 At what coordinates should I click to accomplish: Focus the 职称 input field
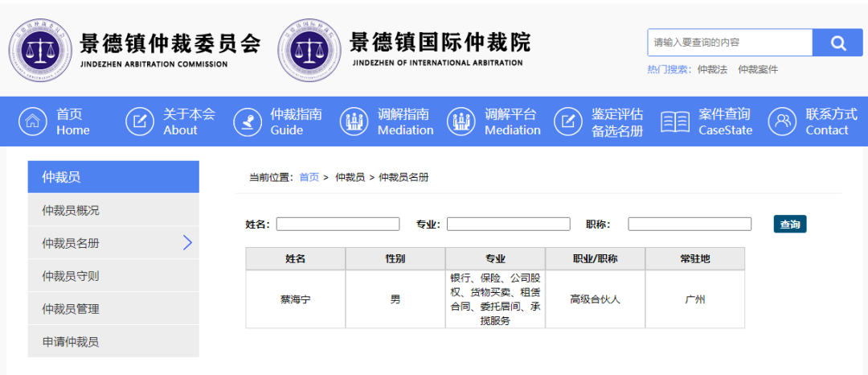tap(690, 224)
